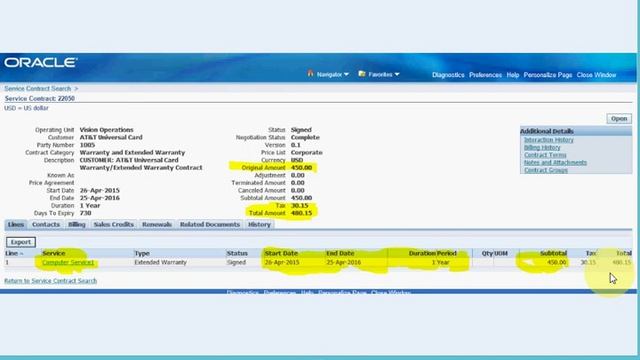The width and height of the screenshot is (640, 360).
Task: Select the Lines tab
Action: [x=16, y=224]
